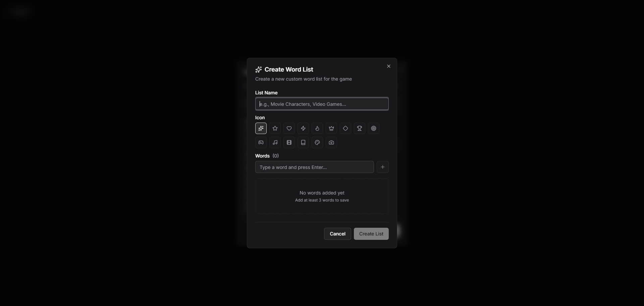Screen dimensions: 644x306
Task: Select the camera icon
Action: coord(331,142)
